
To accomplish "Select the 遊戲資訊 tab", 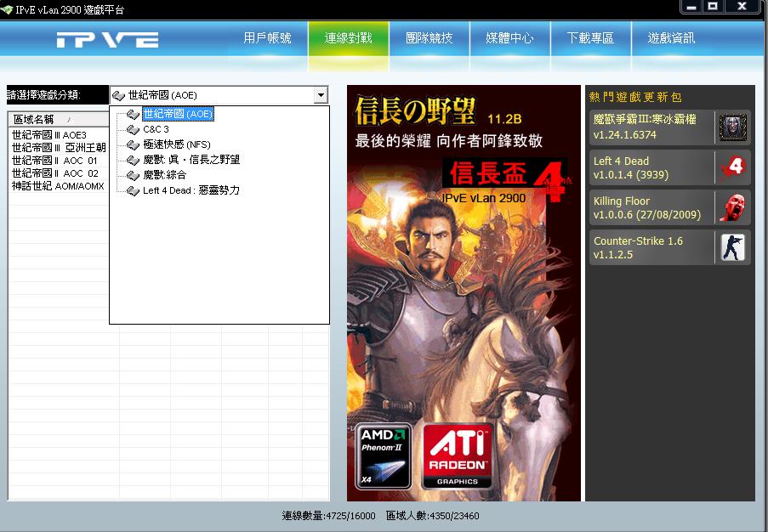I will (672, 38).
